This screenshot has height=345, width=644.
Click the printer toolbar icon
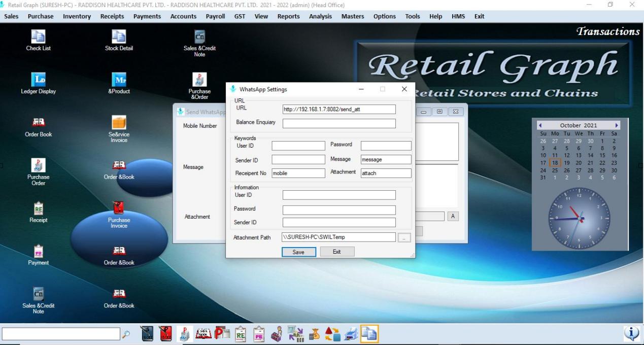coord(351,333)
